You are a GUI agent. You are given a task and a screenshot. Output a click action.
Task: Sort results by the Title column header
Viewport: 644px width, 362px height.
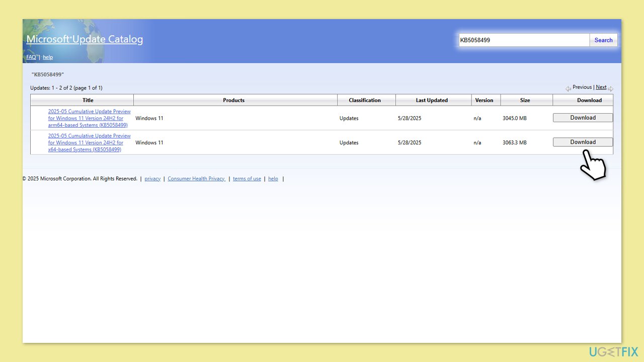click(88, 100)
